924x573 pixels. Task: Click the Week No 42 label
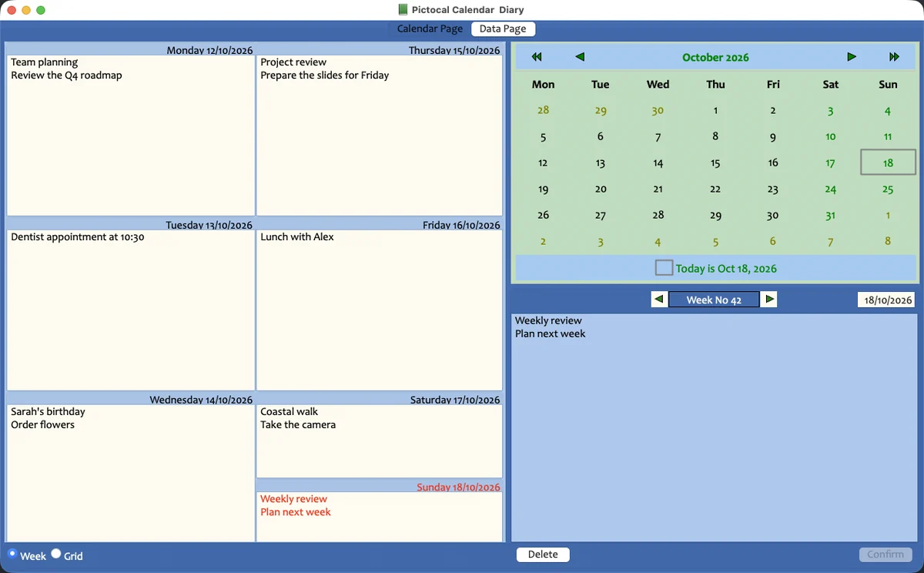click(714, 300)
